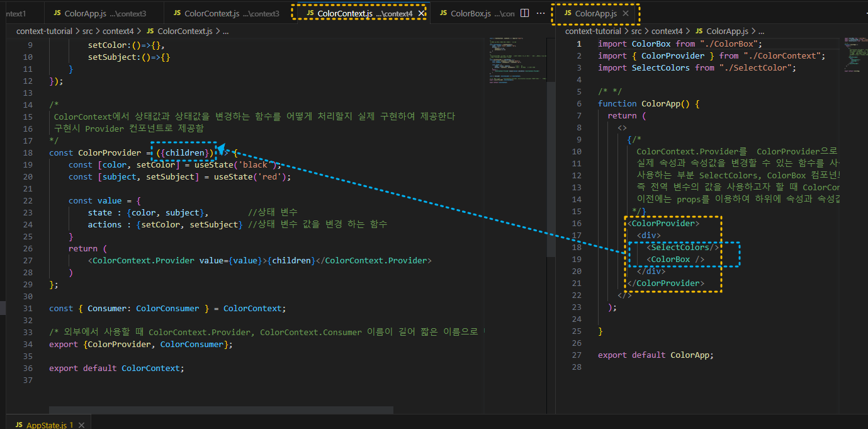Click 'state : {color, subject},' code
Viewport: 868px width, 429px height.
click(149, 212)
